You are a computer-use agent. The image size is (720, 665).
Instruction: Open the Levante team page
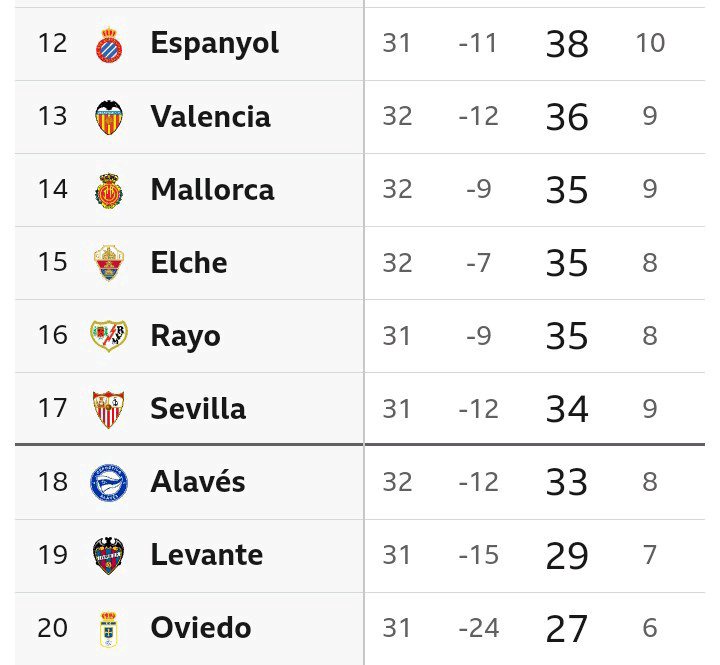pos(206,554)
